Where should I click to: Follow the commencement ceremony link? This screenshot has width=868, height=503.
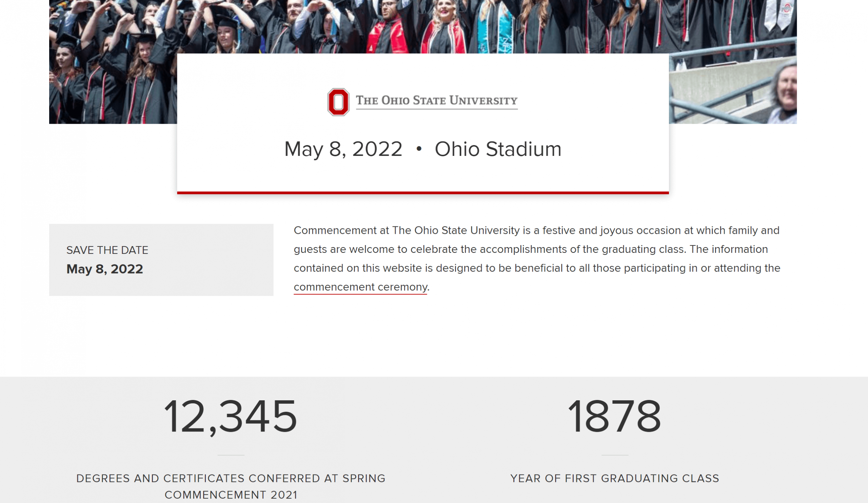(x=360, y=287)
